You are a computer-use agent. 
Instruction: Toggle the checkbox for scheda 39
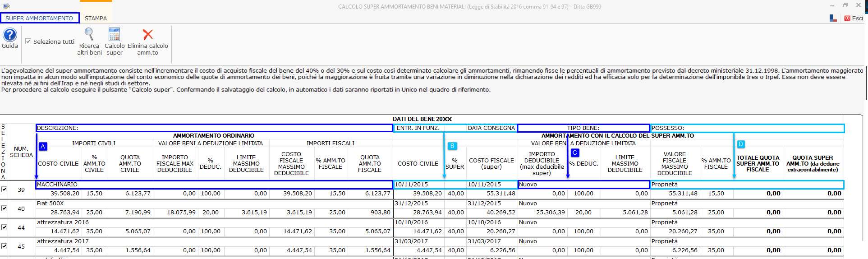coord(4,189)
